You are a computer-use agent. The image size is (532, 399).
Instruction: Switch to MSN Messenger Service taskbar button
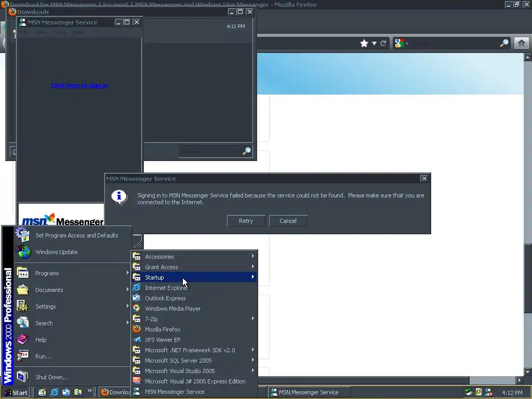click(x=309, y=392)
